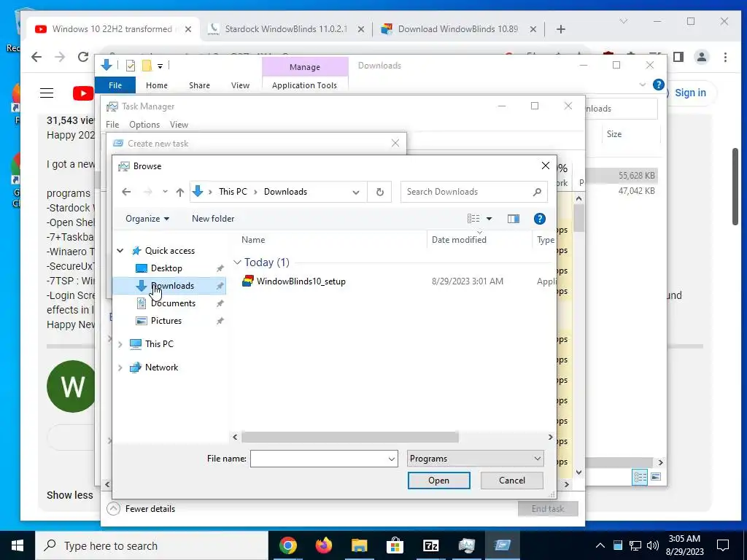Click the Up one level arrow in Browse dialog
Screen dimensions: 747x560
[179, 192]
